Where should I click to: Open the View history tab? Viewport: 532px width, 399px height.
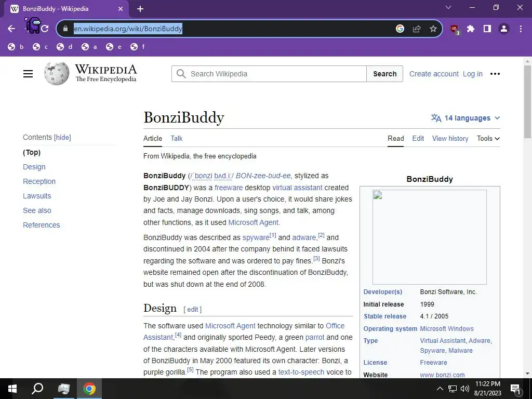[x=450, y=138]
